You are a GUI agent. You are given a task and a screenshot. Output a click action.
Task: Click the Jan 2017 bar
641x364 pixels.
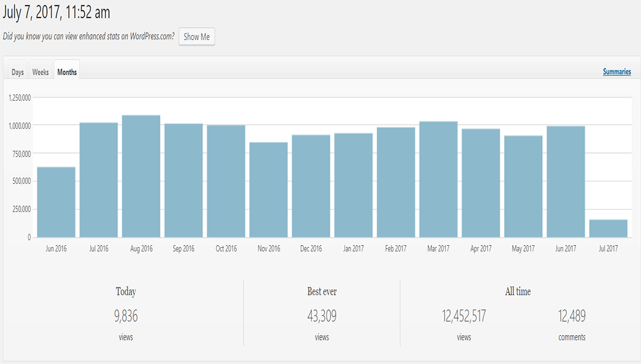(x=354, y=186)
